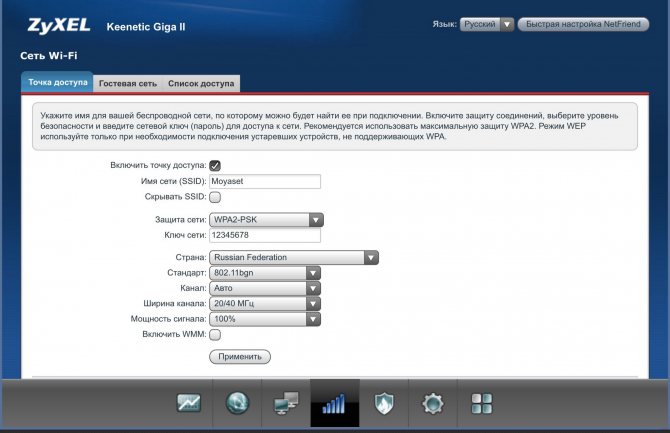Open the 'Мощность сигнала' 100% dropdown

264,319
